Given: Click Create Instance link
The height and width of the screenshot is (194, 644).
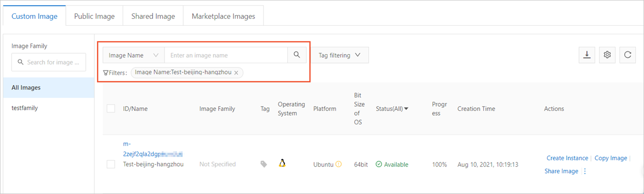Looking at the screenshot, I should click(567, 158).
